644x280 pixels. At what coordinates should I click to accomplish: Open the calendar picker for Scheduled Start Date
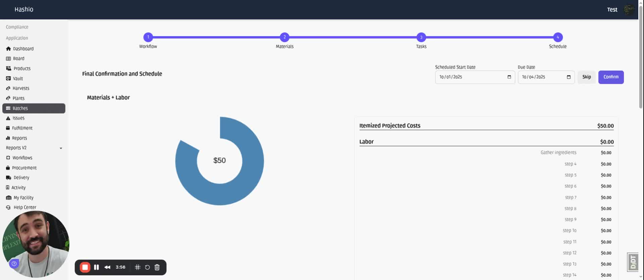tap(509, 77)
